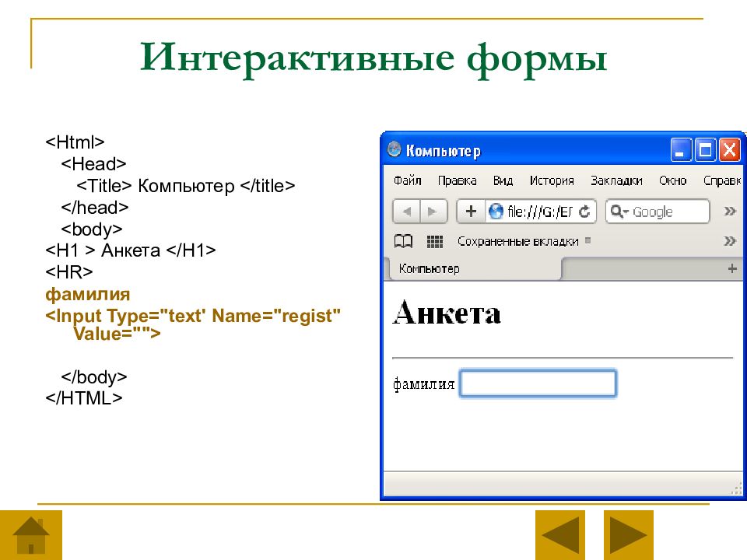Click the <Head> tag line
This screenshot has height=560, width=747.
pos(93,164)
